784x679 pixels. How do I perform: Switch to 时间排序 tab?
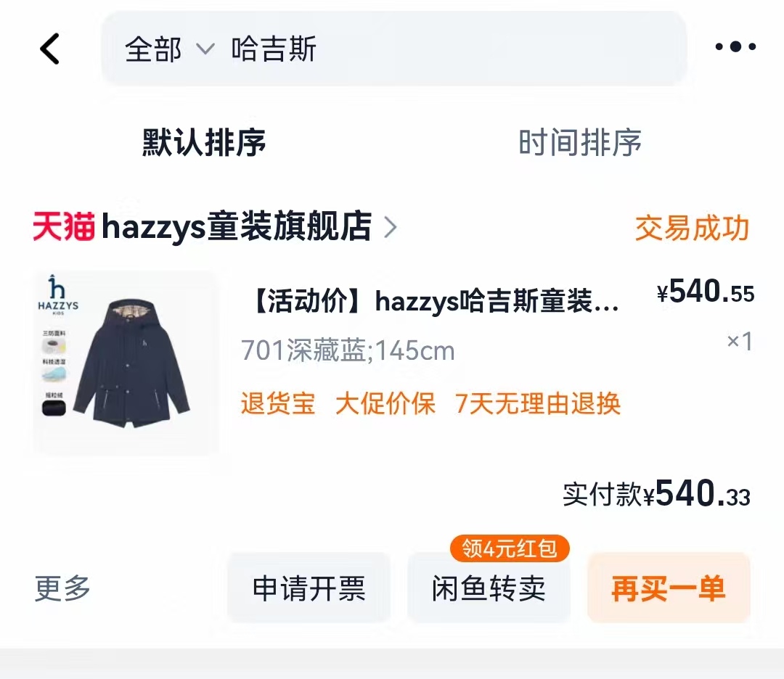point(580,143)
